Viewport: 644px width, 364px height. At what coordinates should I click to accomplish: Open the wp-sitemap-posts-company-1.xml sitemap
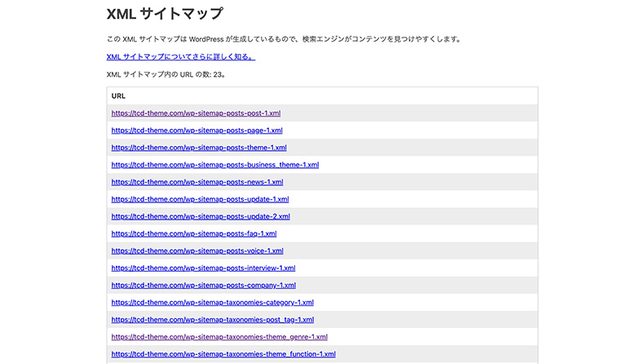tap(203, 286)
